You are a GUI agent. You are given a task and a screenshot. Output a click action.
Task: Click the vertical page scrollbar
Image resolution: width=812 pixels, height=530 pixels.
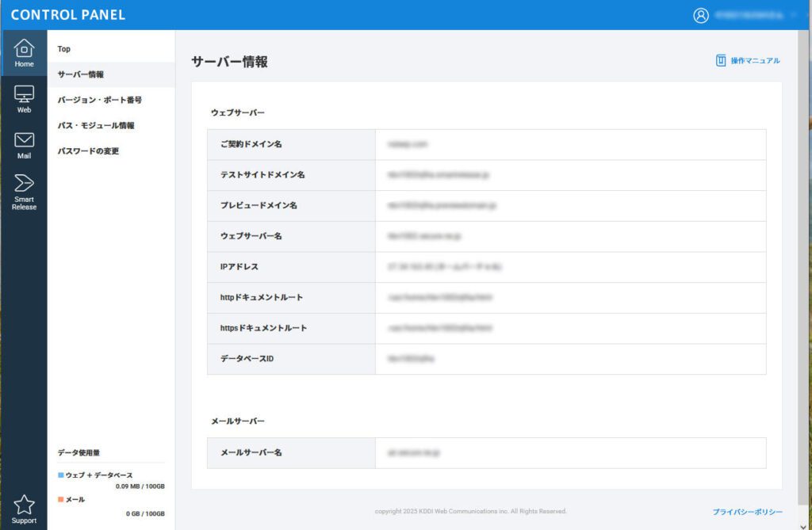point(803,268)
